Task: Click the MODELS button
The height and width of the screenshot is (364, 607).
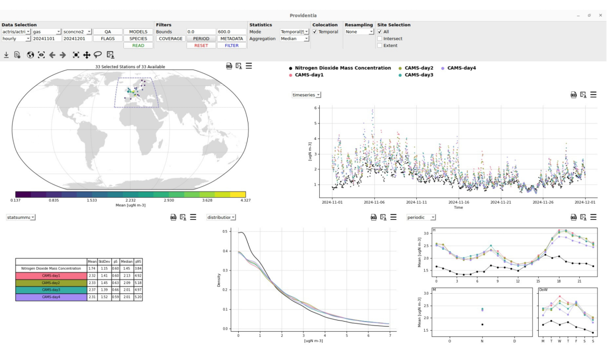Action: [138, 32]
